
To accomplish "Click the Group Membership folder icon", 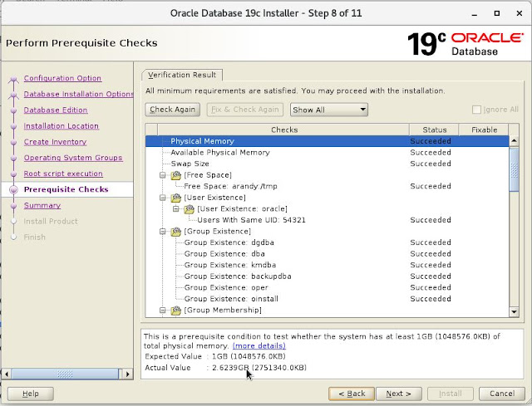I will coord(175,310).
